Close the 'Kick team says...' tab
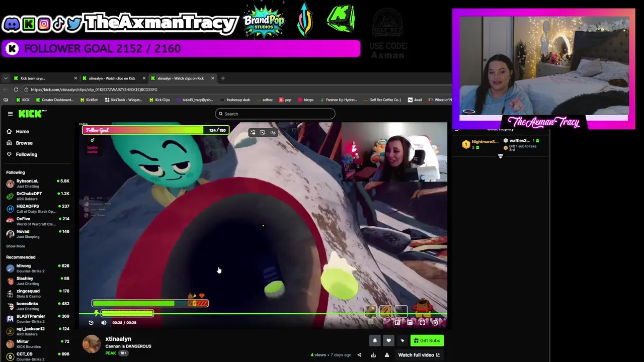 (75, 78)
